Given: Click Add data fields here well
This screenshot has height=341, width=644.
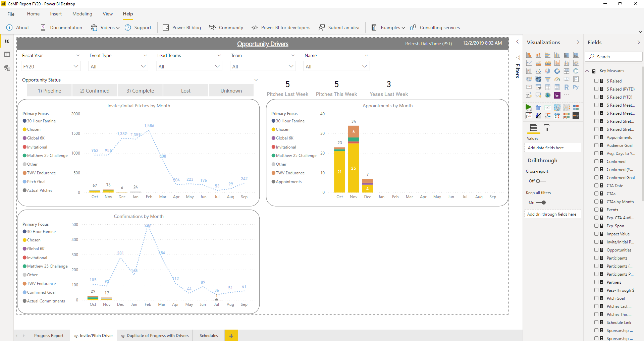Looking at the screenshot, I should (552, 148).
